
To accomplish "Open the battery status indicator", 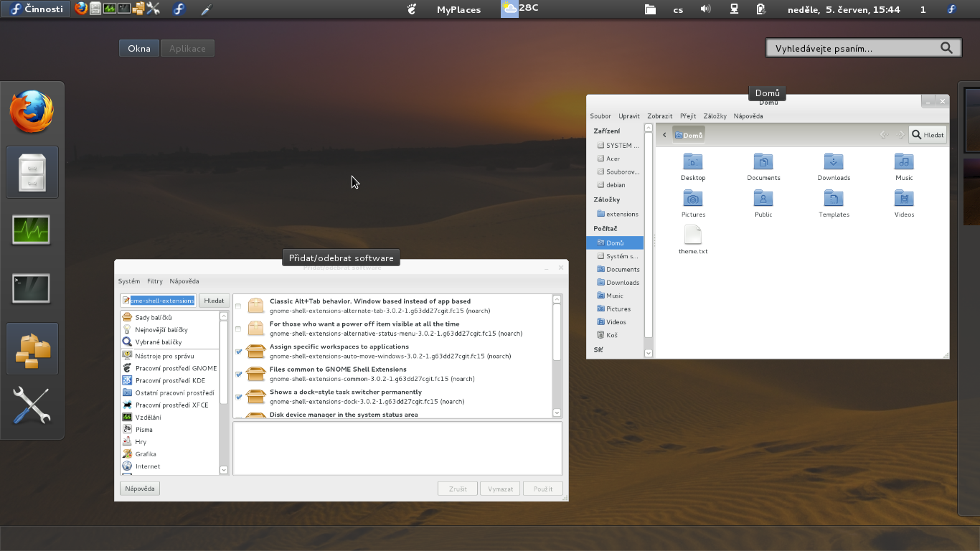I will pos(761,9).
